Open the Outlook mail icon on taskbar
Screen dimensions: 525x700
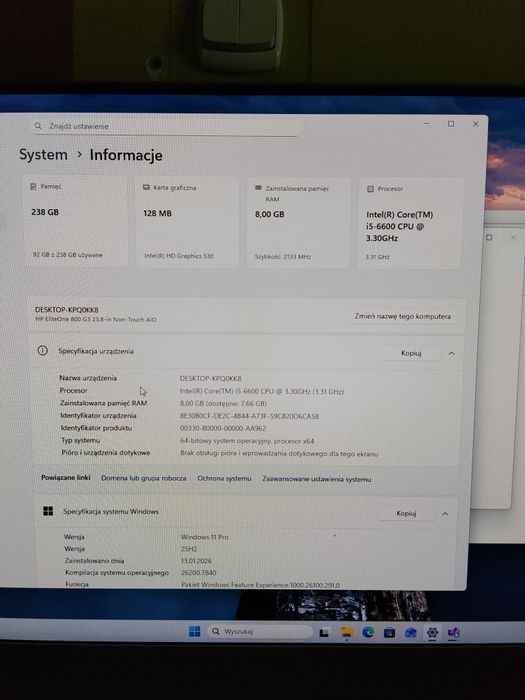click(x=411, y=633)
